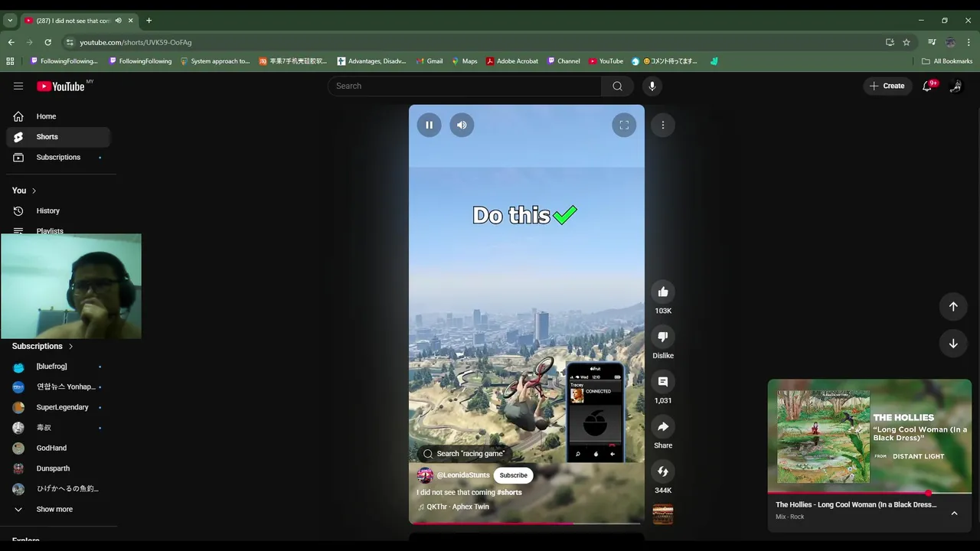This screenshot has width=980, height=551.
Task: Open the Create menu
Action: point(887,86)
